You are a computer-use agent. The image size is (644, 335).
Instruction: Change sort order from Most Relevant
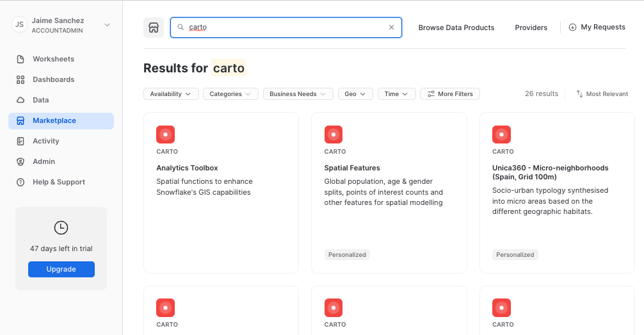pyautogui.click(x=602, y=94)
